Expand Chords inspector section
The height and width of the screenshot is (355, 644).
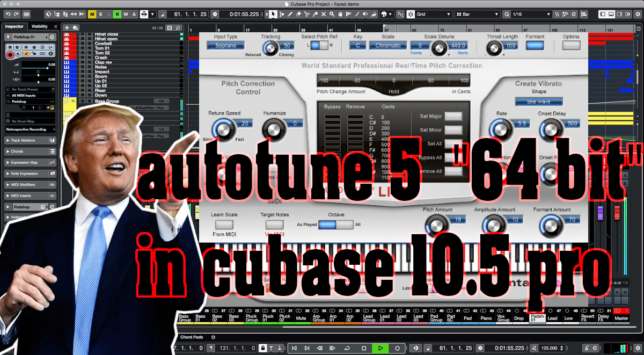(31, 151)
